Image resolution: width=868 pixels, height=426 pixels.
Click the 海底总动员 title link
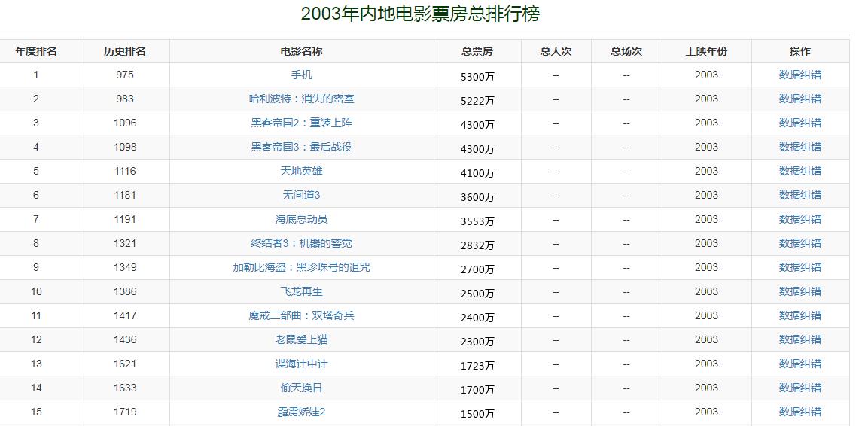coord(301,219)
